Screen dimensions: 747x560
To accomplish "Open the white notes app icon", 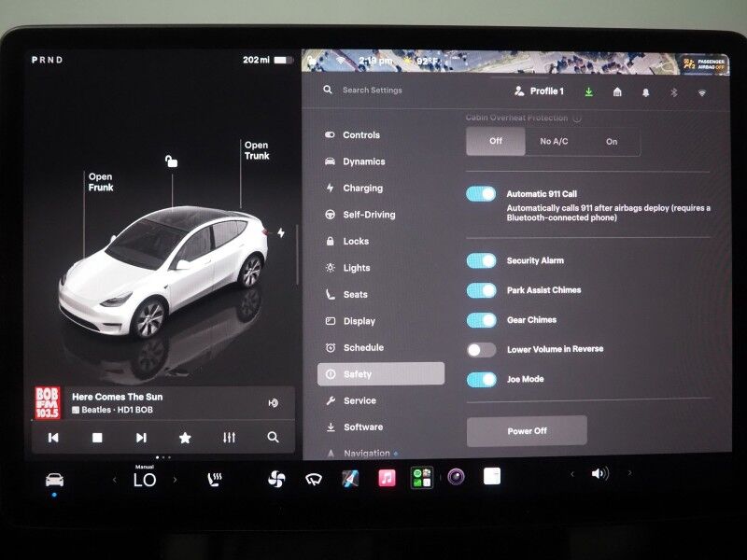I will click(492, 476).
